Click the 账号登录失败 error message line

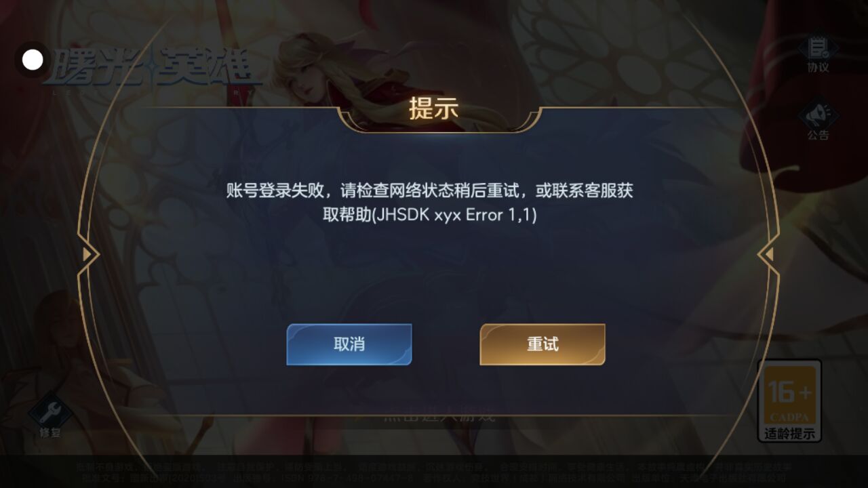pos(430,190)
